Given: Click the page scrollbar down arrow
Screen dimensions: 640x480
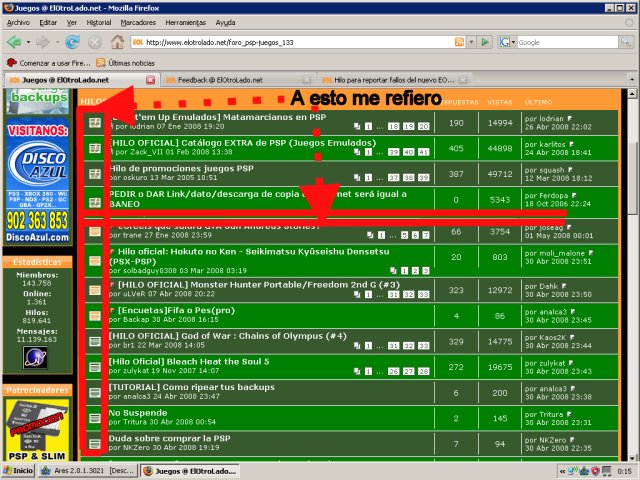Looking at the screenshot, I should [632, 457].
